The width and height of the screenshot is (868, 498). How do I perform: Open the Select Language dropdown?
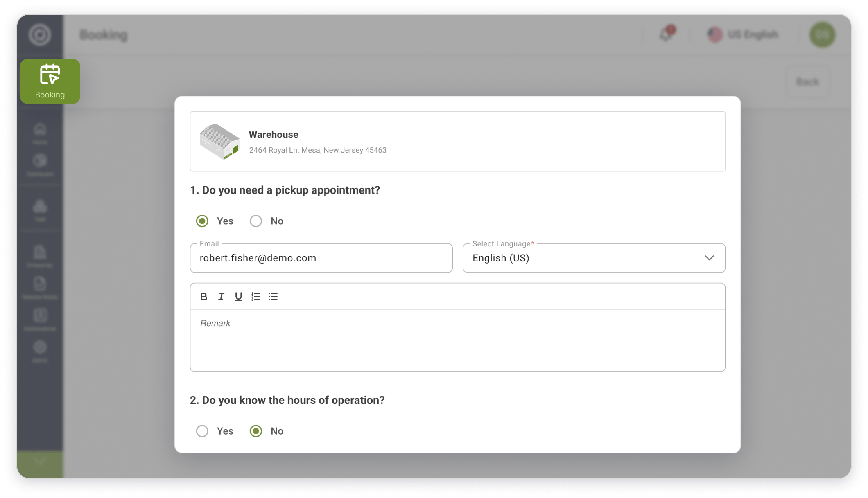[x=594, y=258]
